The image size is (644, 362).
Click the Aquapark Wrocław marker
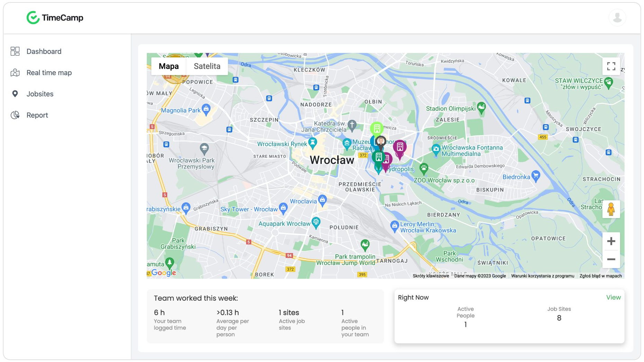pos(316,223)
